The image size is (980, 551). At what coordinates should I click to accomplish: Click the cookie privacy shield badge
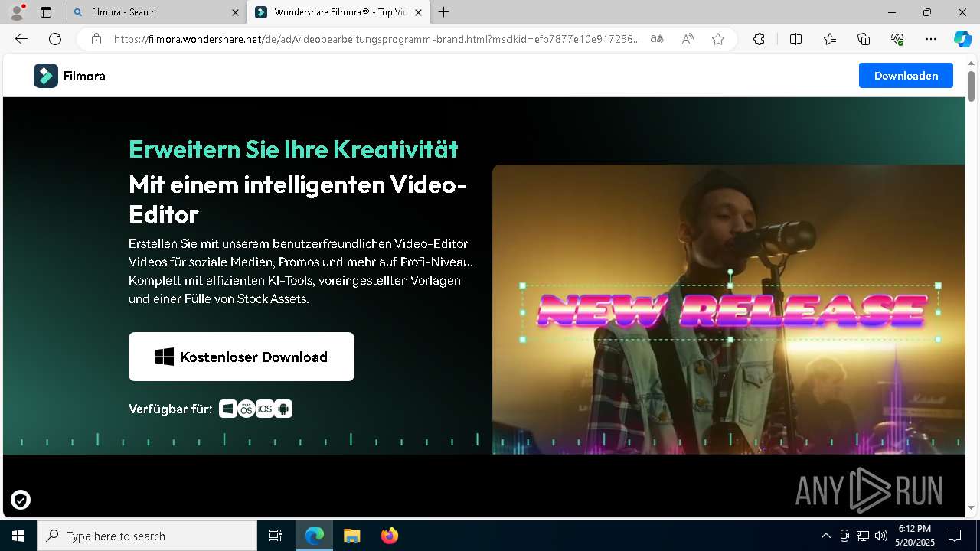tap(21, 500)
